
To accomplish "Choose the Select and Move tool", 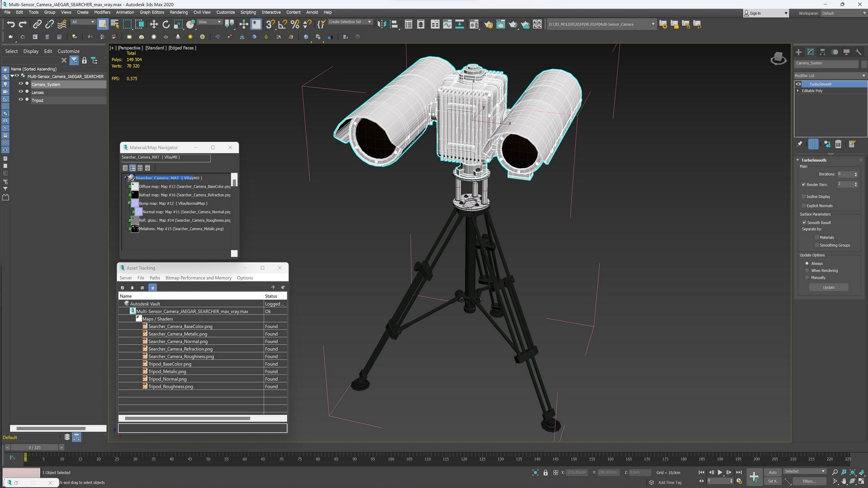I will pos(154,24).
